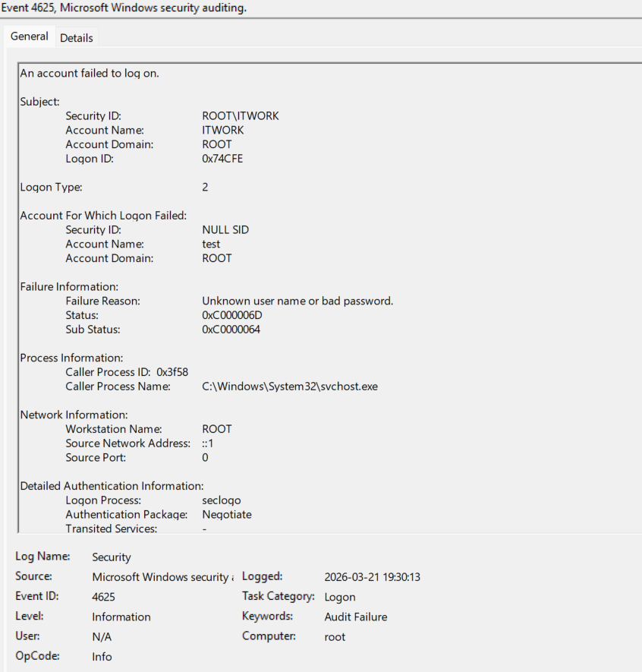Click the Logged timestamp field
Screen dimensions: 642x672
(372, 577)
